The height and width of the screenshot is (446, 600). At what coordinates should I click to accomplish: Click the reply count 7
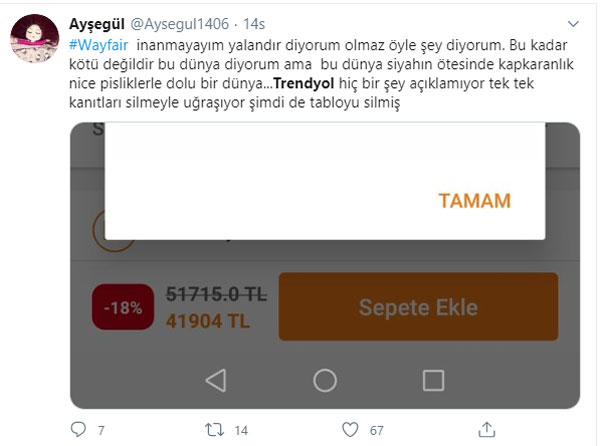point(101,430)
